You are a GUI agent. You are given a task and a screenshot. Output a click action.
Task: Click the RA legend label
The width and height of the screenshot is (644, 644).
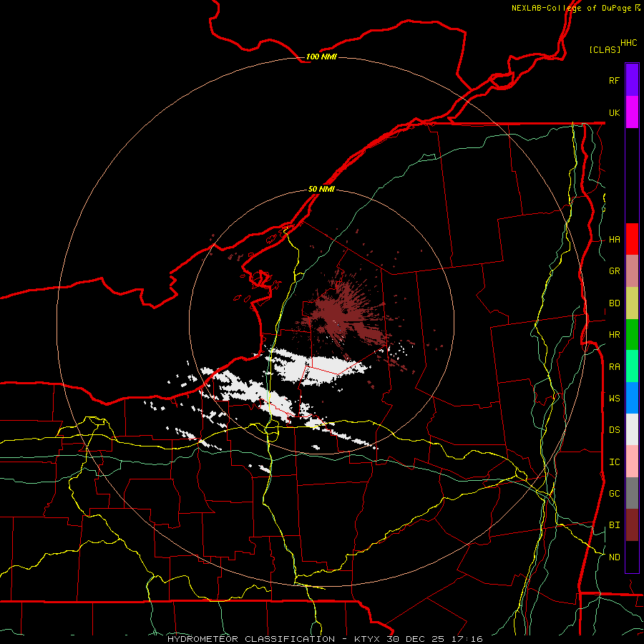coord(614,367)
